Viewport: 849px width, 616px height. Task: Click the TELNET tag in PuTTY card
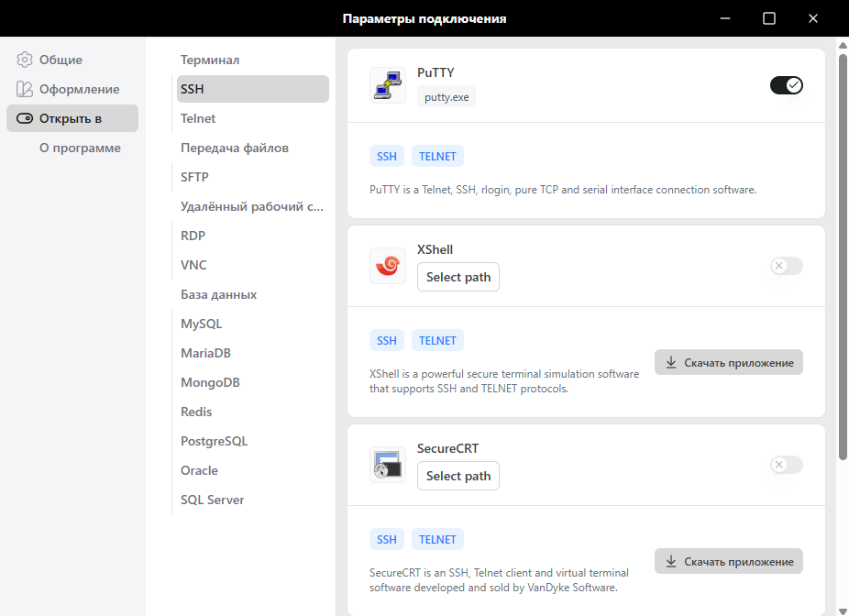pyautogui.click(x=437, y=157)
